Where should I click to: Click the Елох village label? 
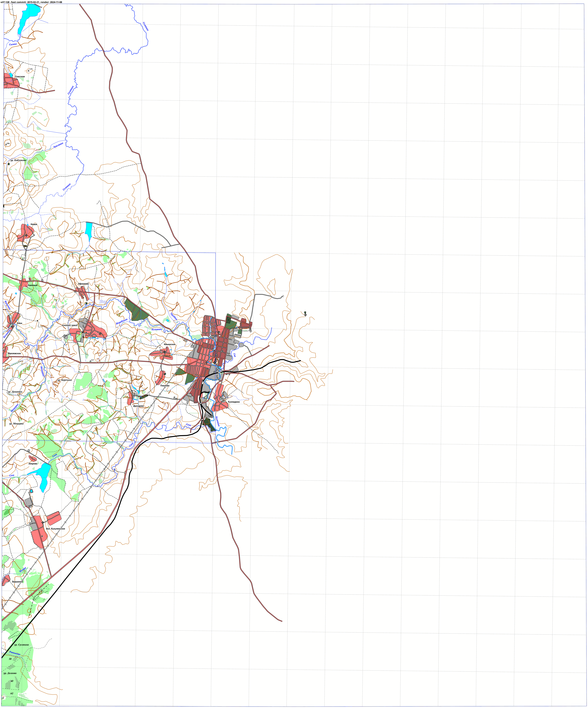pos(20,323)
